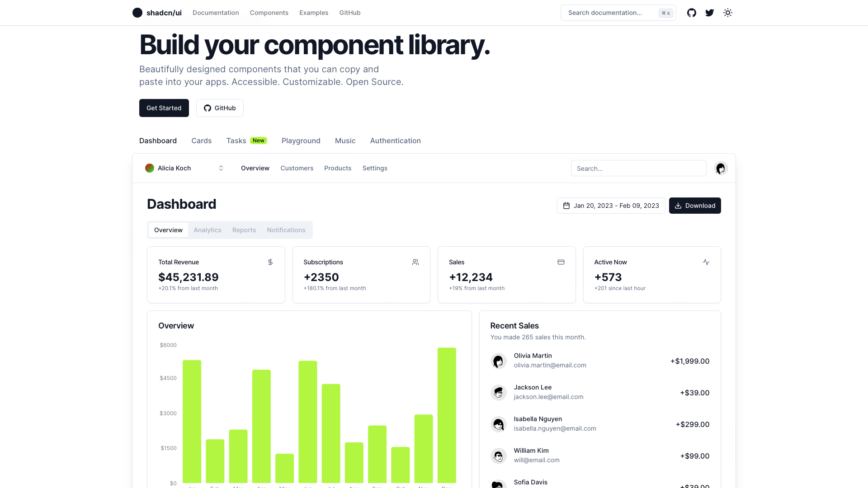
Task: Open the GitHub text link in top nav
Action: coord(350,13)
